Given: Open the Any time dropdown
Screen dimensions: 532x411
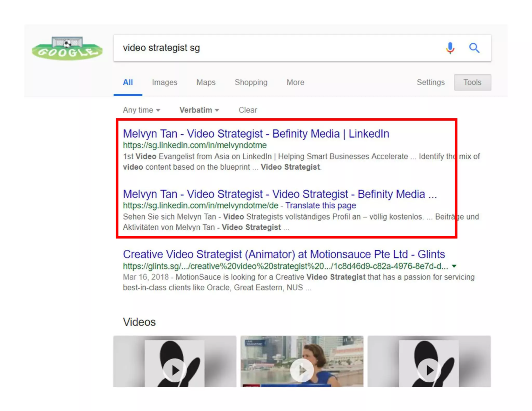Looking at the screenshot, I should [141, 110].
